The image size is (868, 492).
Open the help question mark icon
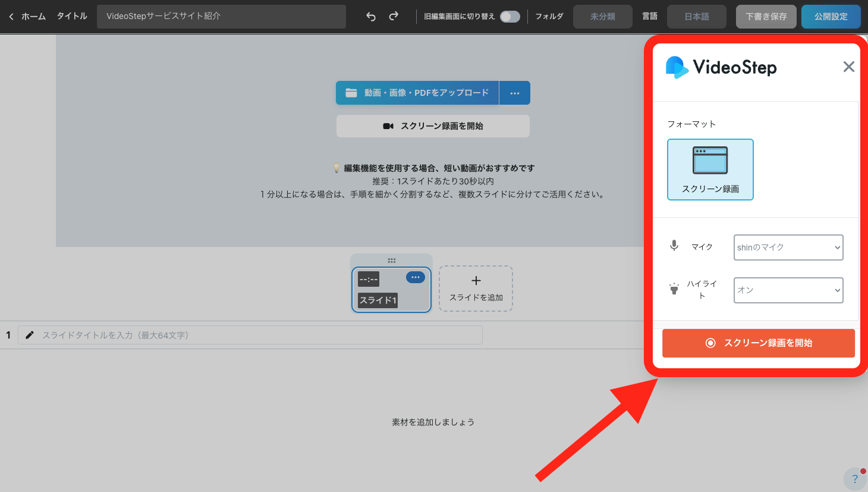pyautogui.click(x=855, y=479)
